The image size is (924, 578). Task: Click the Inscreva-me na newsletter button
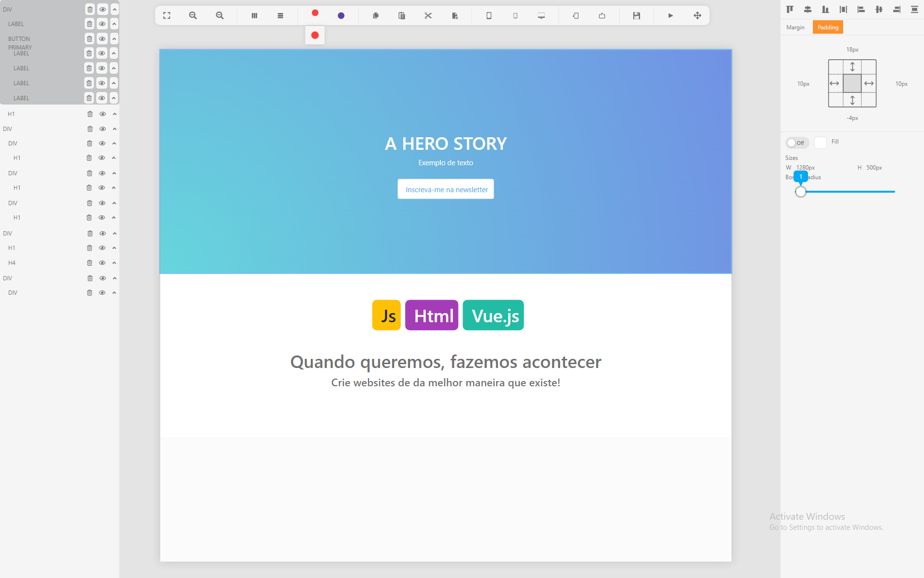(446, 189)
